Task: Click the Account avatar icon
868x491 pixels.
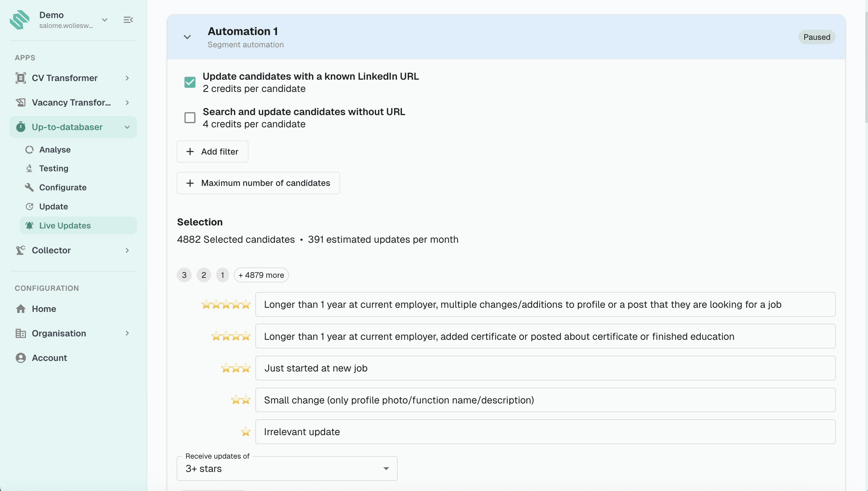Action: click(21, 358)
